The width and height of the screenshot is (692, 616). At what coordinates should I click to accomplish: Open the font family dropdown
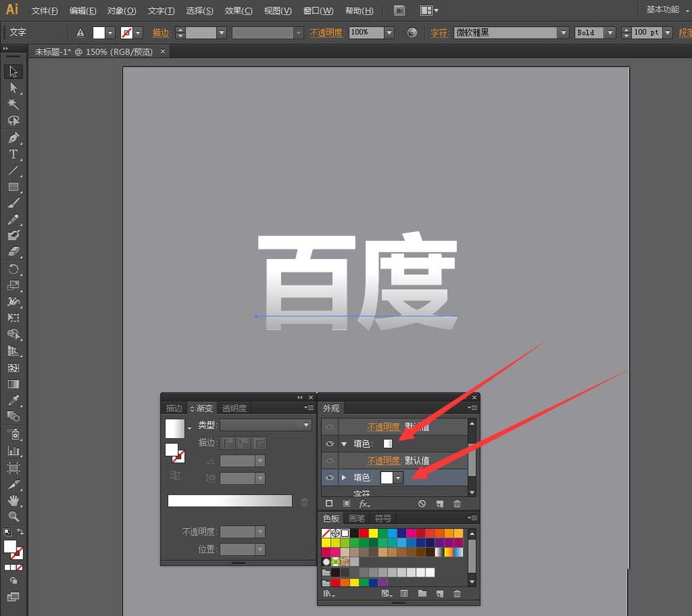coord(563,33)
